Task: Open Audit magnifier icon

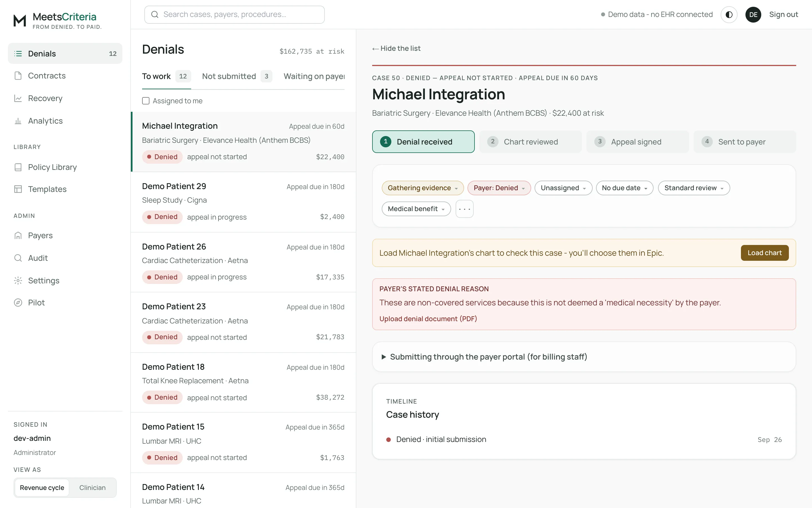Action: coord(18,258)
